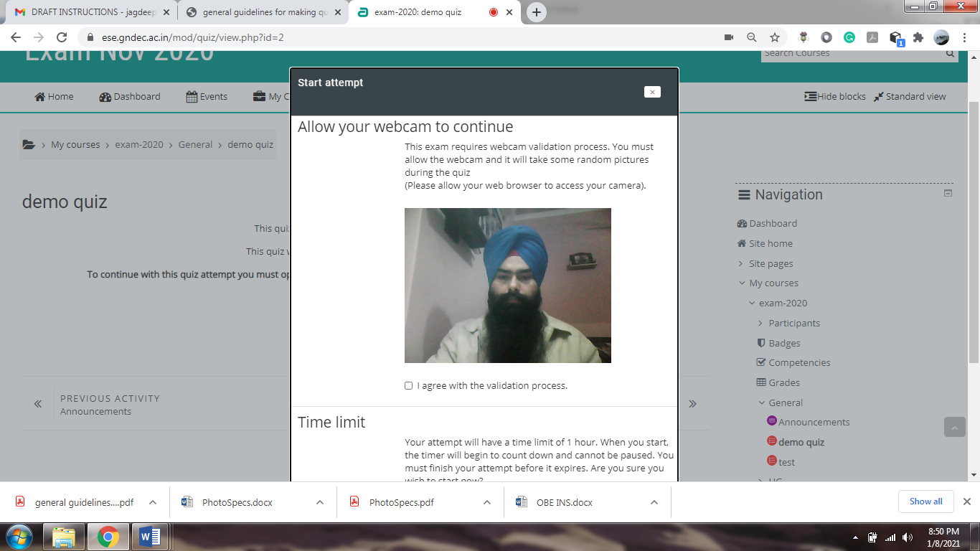Expand Participants in Navigation
Image resolution: width=980 pixels, height=551 pixels.
761,324
